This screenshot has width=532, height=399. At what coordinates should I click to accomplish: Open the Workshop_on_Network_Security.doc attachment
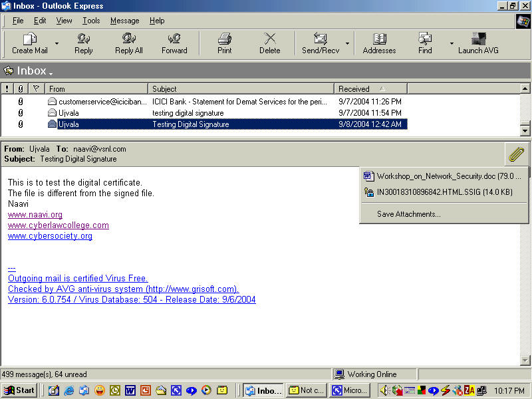coord(444,176)
